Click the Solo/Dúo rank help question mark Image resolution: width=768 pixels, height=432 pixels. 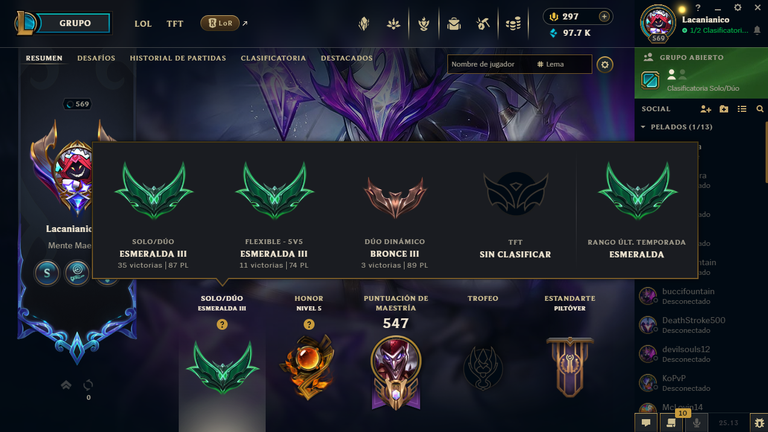coord(222,324)
